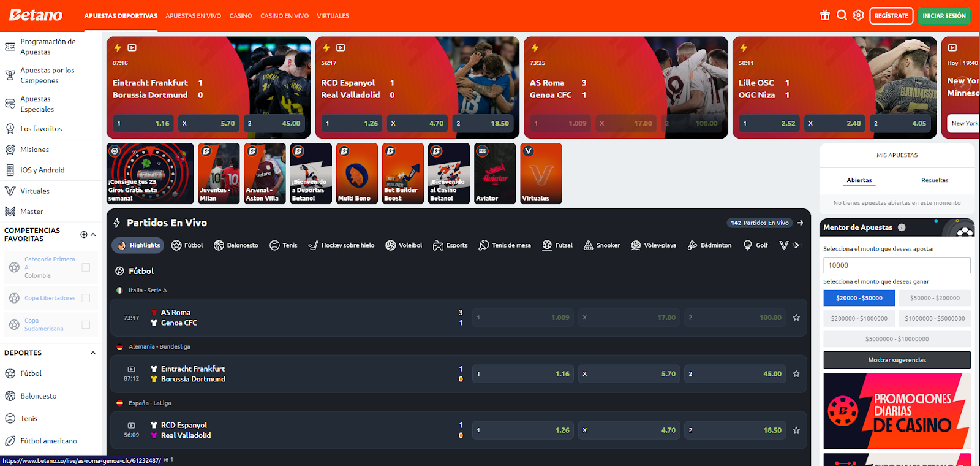Click the search magnifier icon
This screenshot has height=466, width=980.
(842, 15)
